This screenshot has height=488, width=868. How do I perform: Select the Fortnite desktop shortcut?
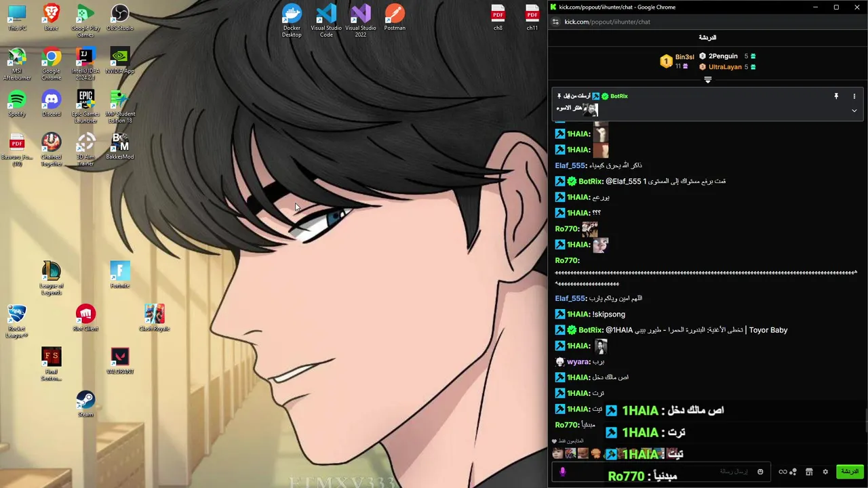pyautogui.click(x=120, y=274)
